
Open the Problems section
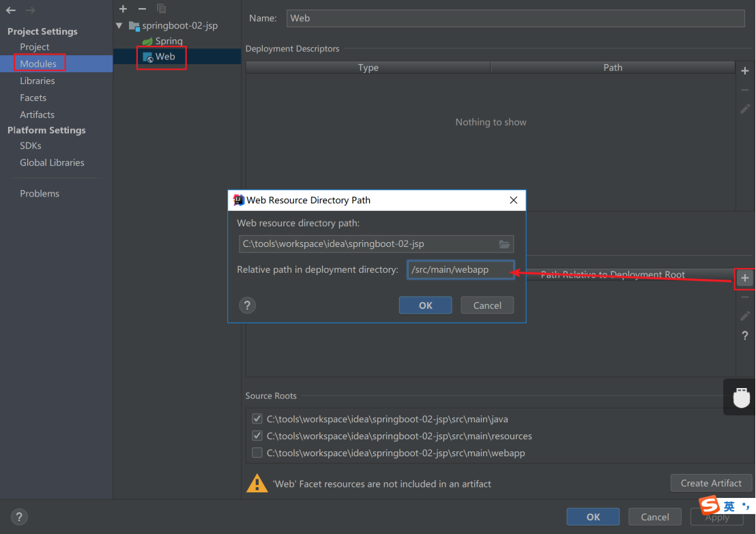[x=40, y=193]
